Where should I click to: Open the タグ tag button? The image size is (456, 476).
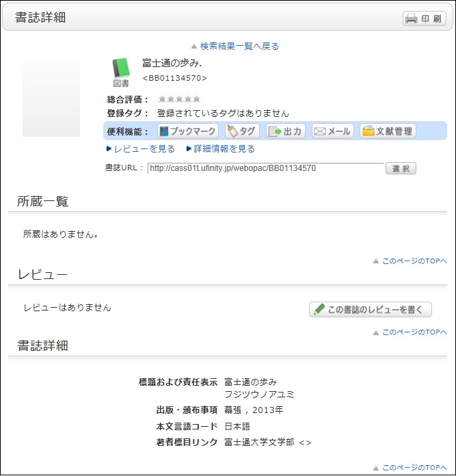242,131
